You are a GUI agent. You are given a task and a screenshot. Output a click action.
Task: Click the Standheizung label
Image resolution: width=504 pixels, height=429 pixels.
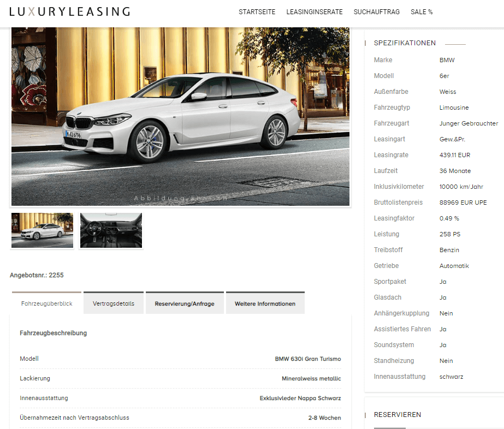[x=394, y=361]
